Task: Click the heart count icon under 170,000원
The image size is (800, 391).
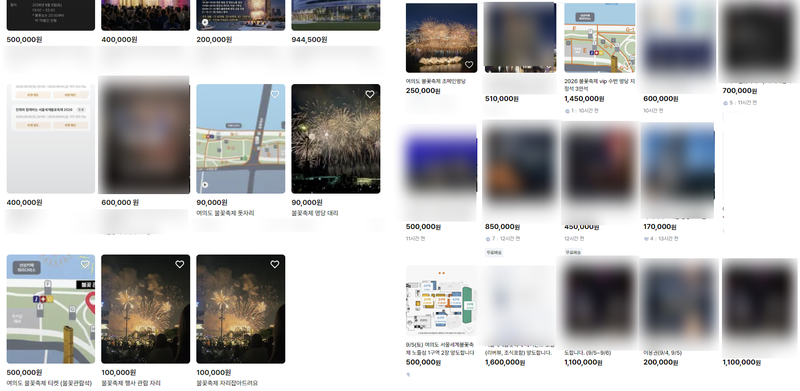Action: [x=646, y=239]
